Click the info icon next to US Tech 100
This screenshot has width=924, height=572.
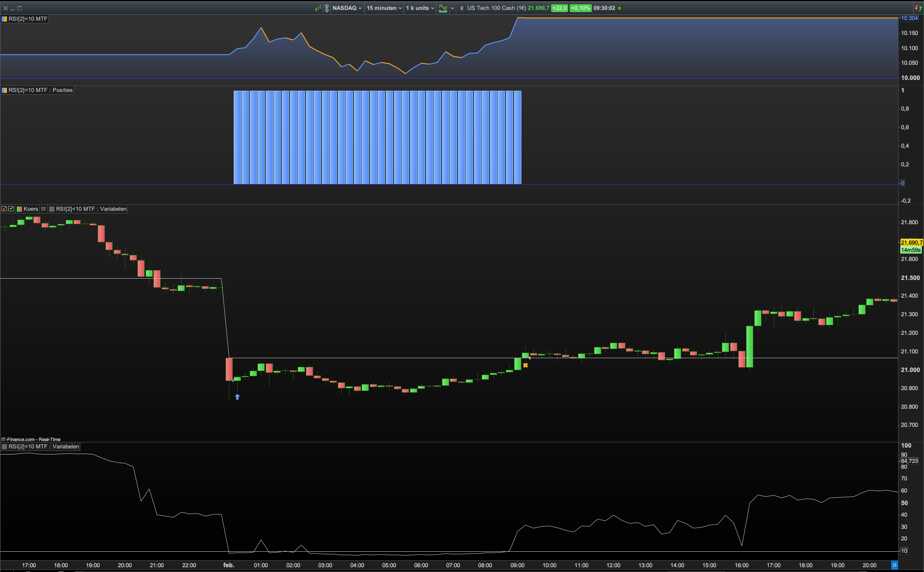click(462, 8)
